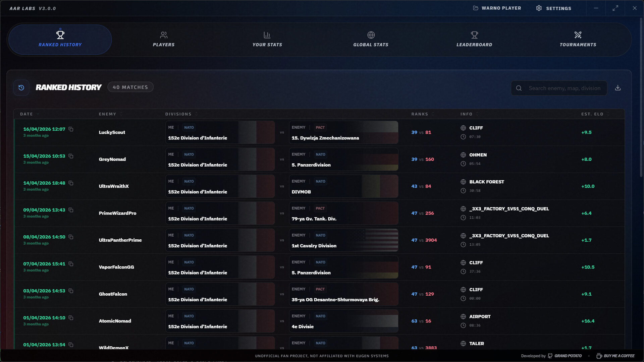644x362 pixels.
Task: Click the 40 Matches badge
Action: coord(130,87)
